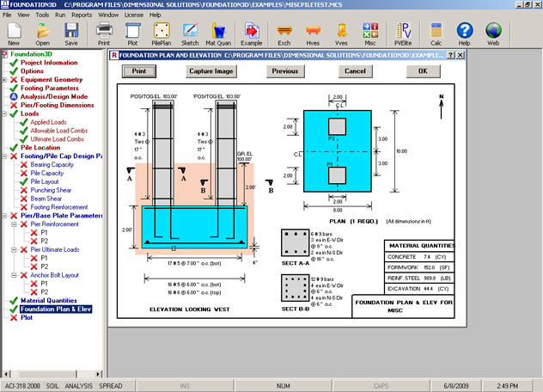
Task: Open the Calc calculator tool
Action: point(436,34)
